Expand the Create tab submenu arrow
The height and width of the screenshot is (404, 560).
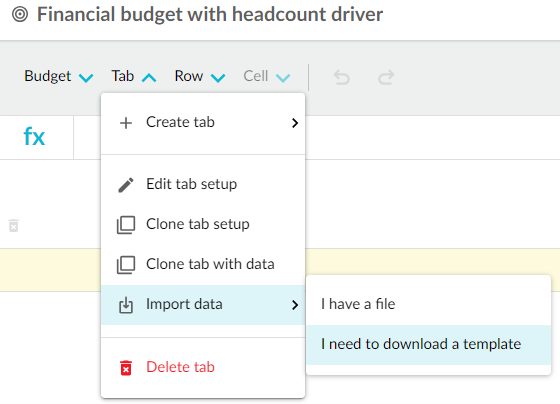click(x=295, y=123)
